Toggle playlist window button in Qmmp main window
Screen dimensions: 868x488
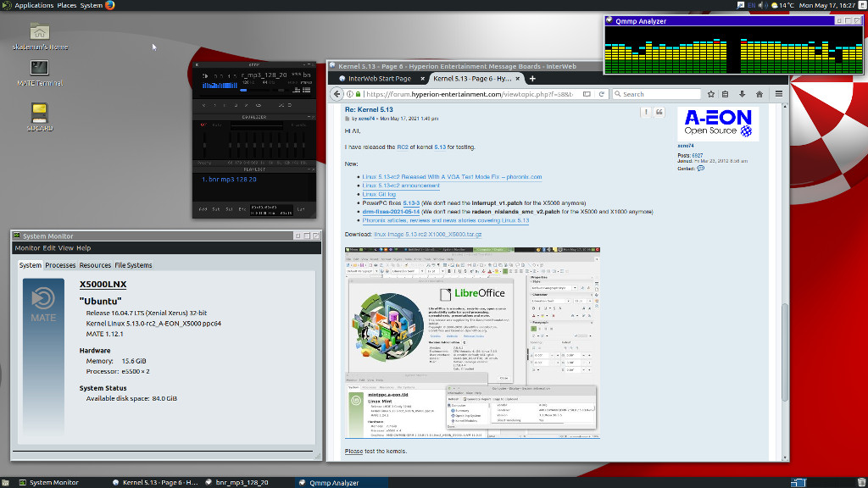[x=306, y=90]
